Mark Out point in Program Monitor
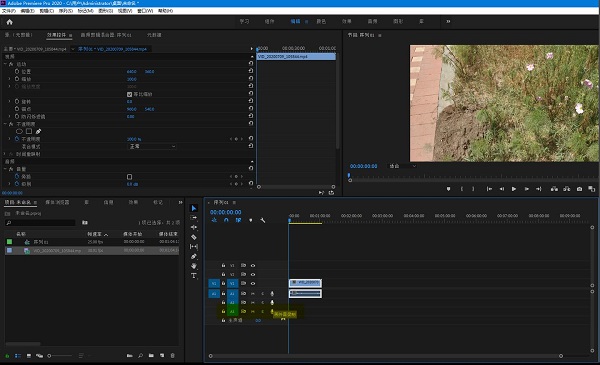Viewport: 600px width, 365px height. [473, 189]
